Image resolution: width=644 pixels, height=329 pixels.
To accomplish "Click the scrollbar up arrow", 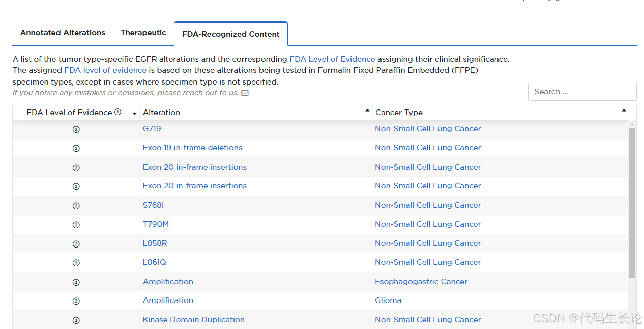I will point(632,124).
